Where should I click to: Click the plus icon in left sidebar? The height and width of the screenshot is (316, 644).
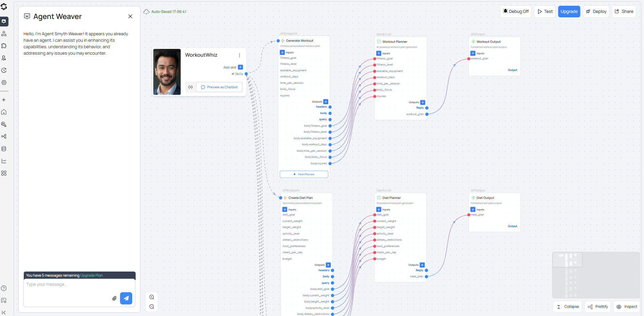pos(4,100)
